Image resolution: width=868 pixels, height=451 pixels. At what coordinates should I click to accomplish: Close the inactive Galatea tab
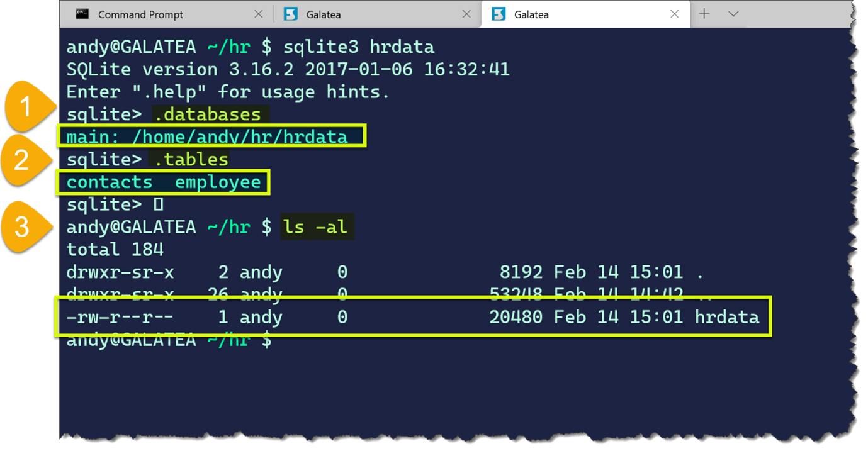[466, 14]
